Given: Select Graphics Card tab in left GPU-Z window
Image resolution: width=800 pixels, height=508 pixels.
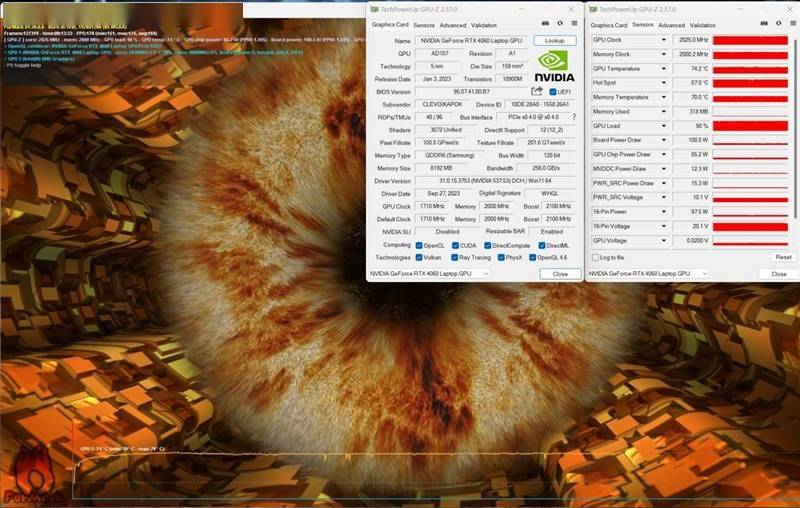Looking at the screenshot, I should [x=390, y=24].
